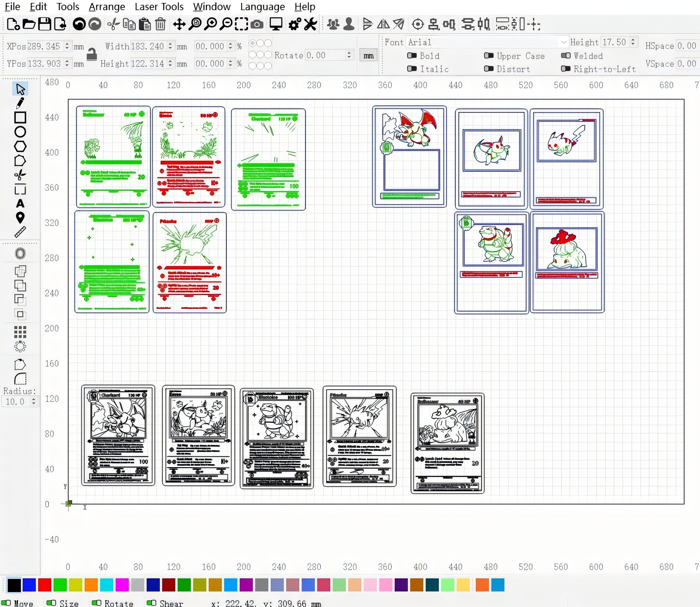Open the camera capture icon
Image resolution: width=700 pixels, height=607 pixels.
[x=257, y=24]
